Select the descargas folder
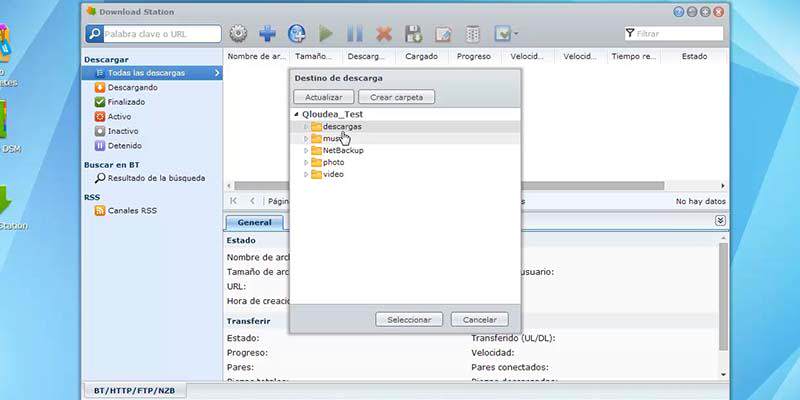The image size is (800, 400). tap(342, 126)
